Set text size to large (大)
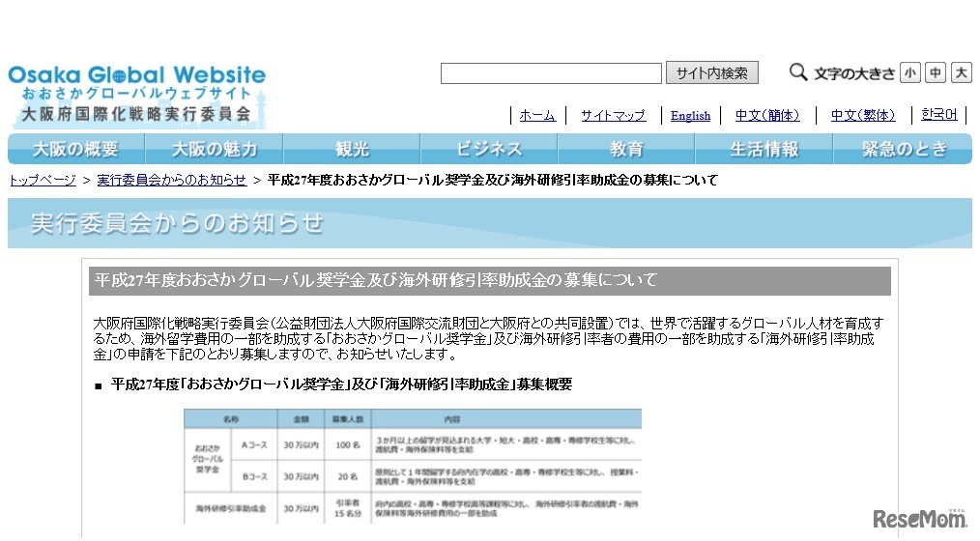 [x=962, y=73]
